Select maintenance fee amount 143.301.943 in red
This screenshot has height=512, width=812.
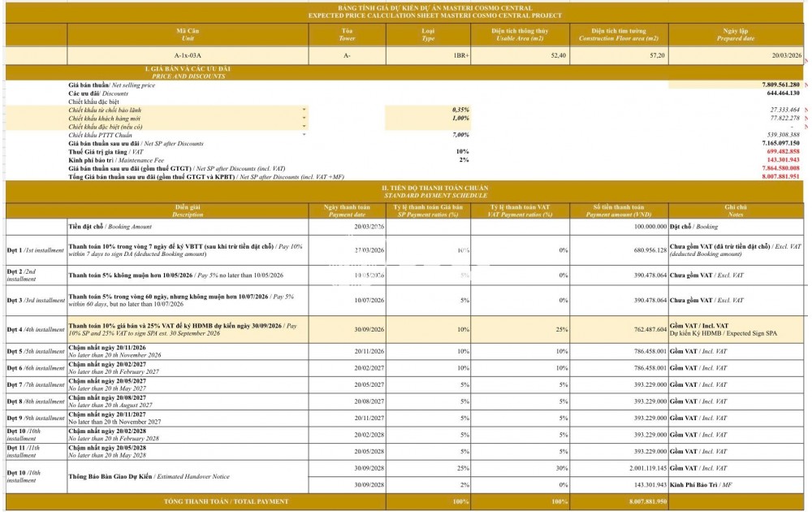[x=783, y=159]
